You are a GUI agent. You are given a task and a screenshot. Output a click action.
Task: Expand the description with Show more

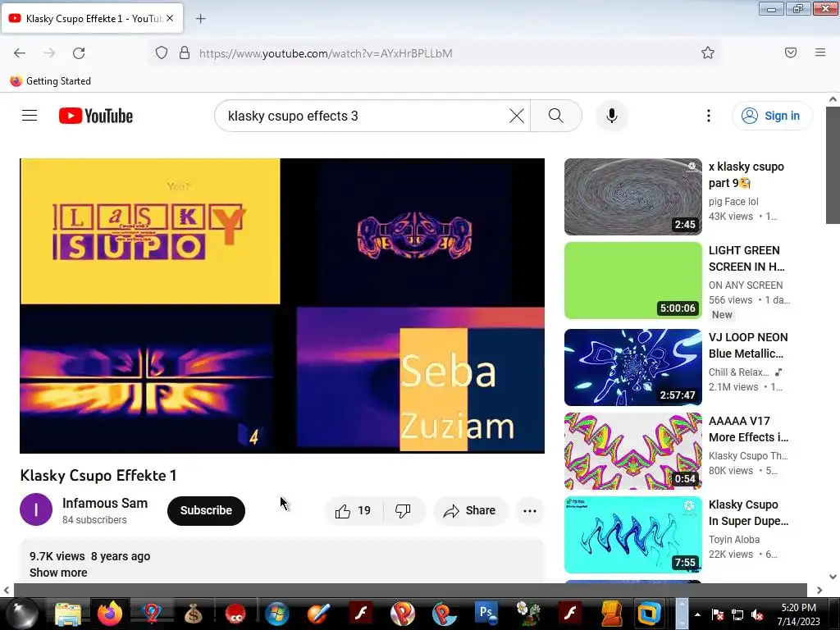coord(58,573)
